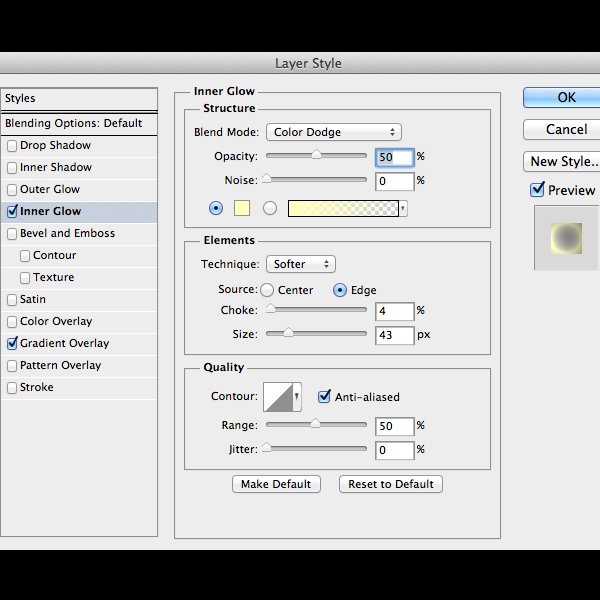600x600 pixels.
Task: Click the Contour curve thumbnail
Action: pyautogui.click(x=278, y=397)
